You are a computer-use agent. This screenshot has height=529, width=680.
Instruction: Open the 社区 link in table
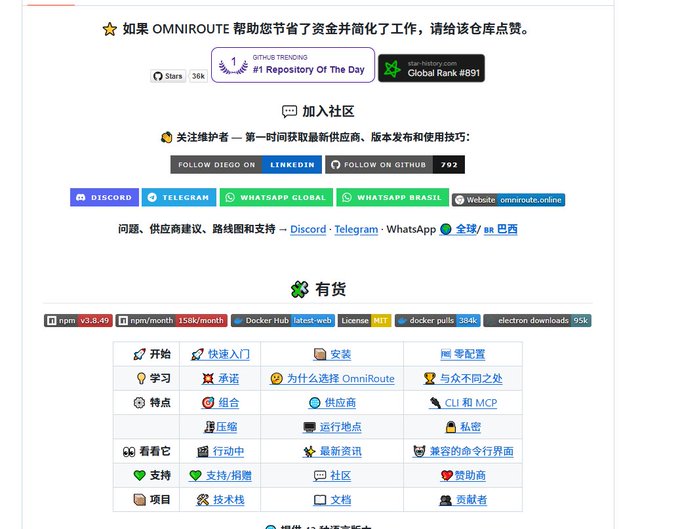332,476
